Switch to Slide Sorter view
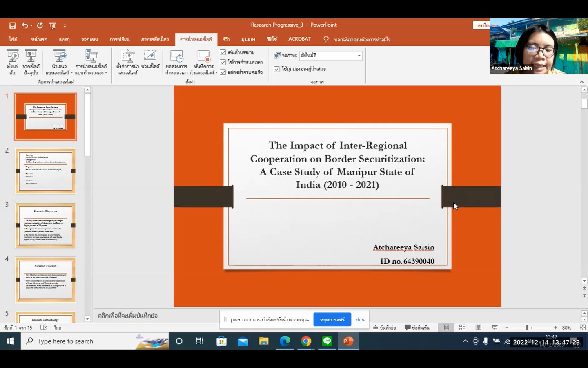Viewport: 588px width, 368px height. [462, 328]
